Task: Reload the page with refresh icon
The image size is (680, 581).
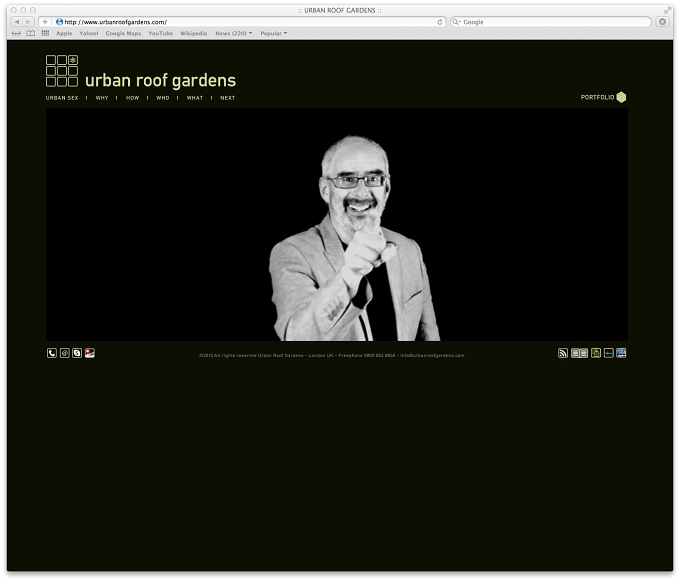Action: [440, 22]
